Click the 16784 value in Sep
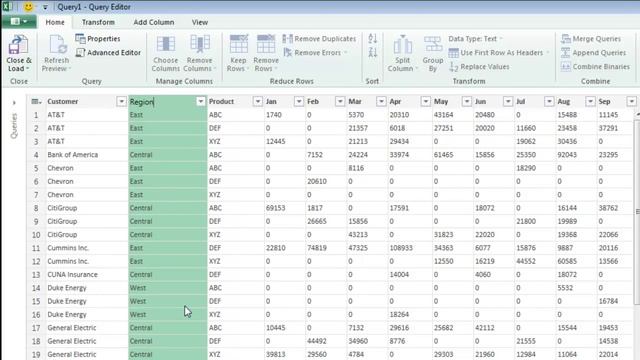This screenshot has width=640, height=360. coord(608,301)
